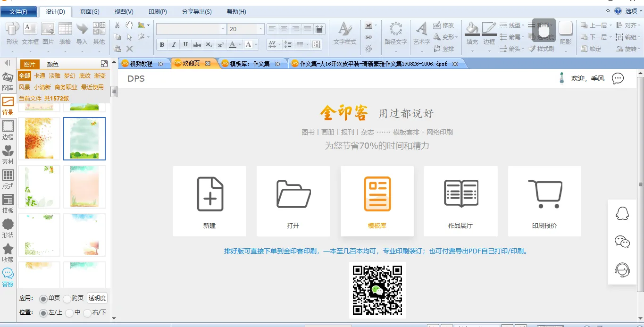Image resolution: width=644 pixels, height=327 pixels.
Task: Select the 右/下 position radio button
Action: 87,313
